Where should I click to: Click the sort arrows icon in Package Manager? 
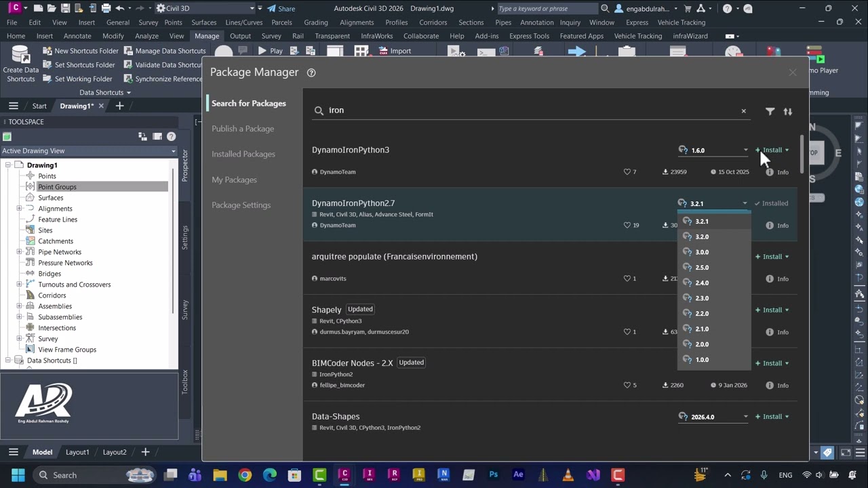pyautogui.click(x=788, y=111)
